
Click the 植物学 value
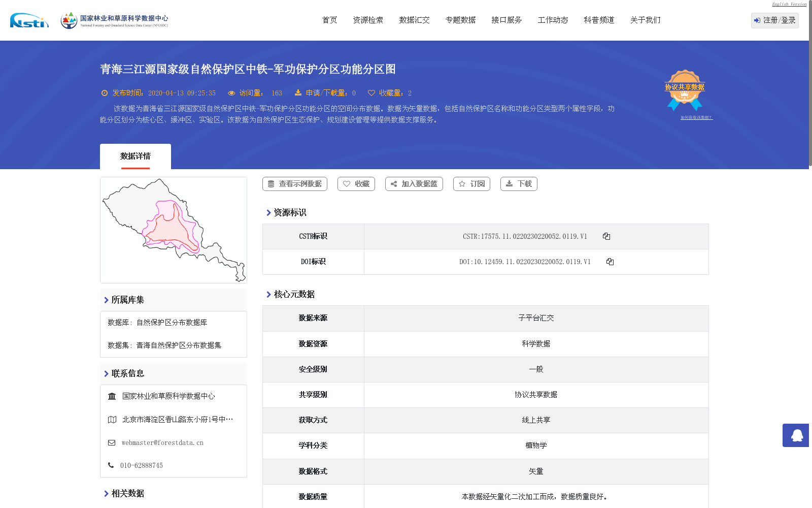pos(536,446)
